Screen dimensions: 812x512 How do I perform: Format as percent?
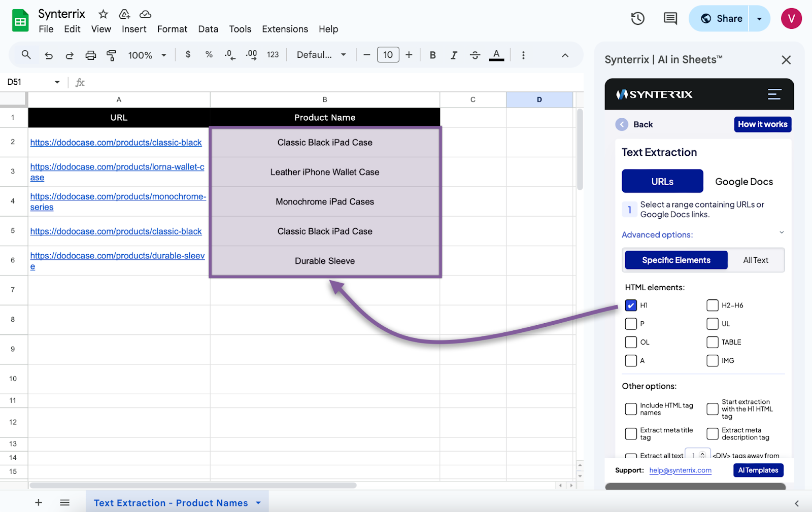(209, 54)
